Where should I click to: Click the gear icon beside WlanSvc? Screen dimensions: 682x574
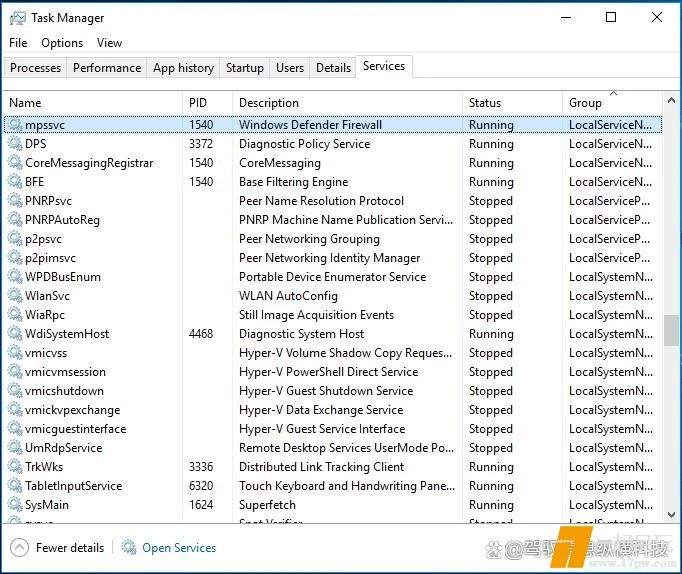(x=15, y=296)
